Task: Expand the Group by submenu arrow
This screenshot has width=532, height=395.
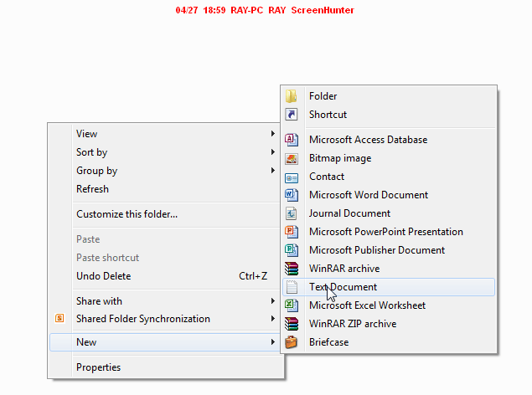Action: coord(273,171)
